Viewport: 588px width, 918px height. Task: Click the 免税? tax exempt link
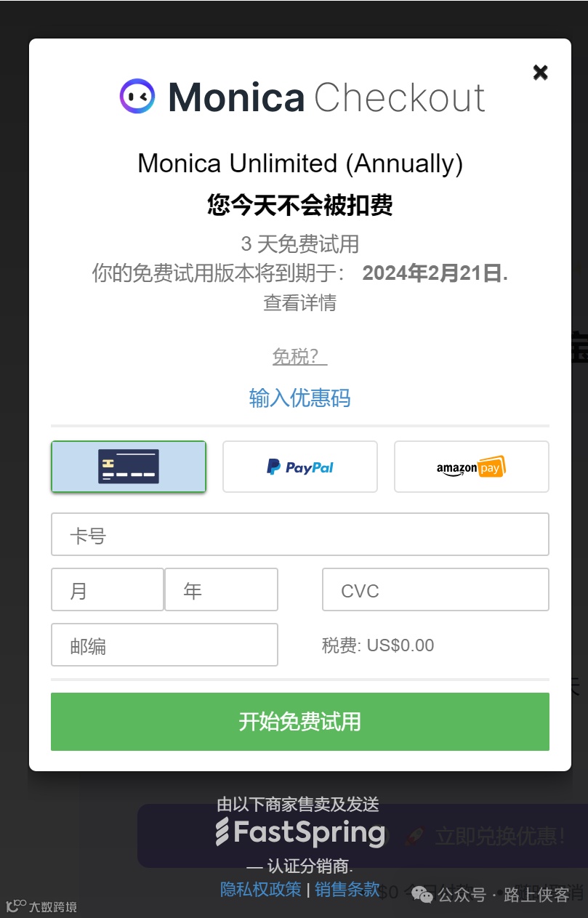point(300,356)
